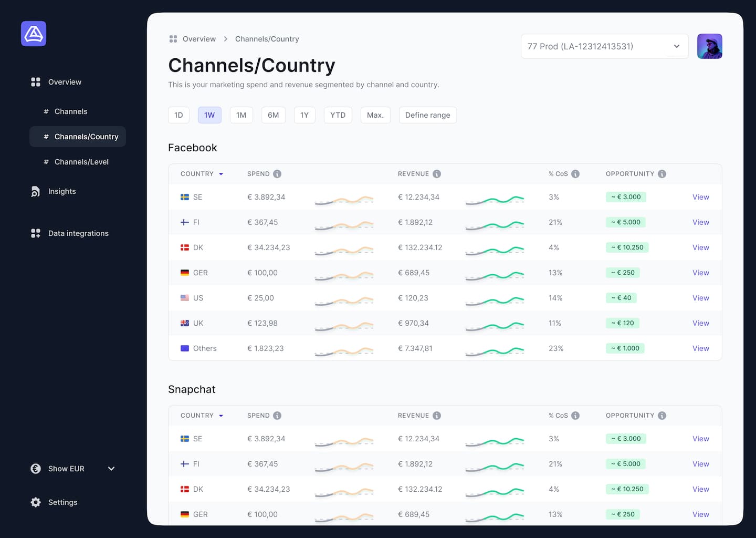The height and width of the screenshot is (538, 756).
Task: Switch time range to 1M
Action: 241,115
